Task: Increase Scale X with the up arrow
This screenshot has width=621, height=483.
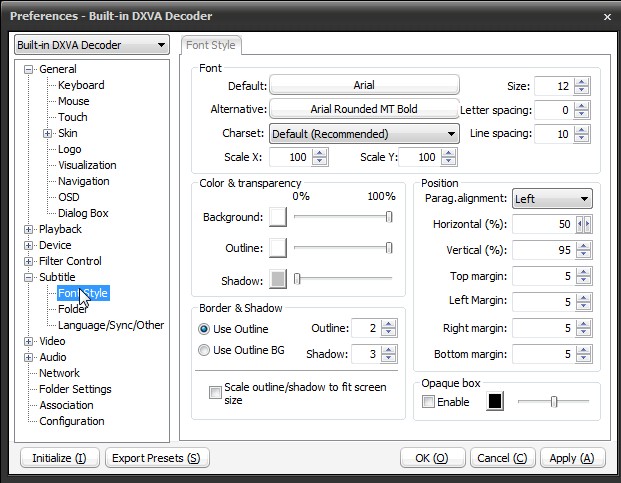Action: [x=320, y=153]
